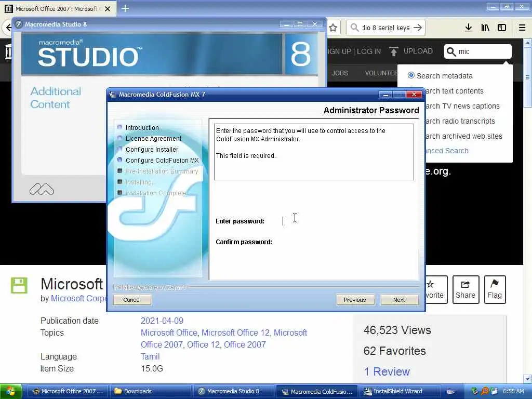Click the Microsoft Office 12 topic link

(x=235, y=332)
